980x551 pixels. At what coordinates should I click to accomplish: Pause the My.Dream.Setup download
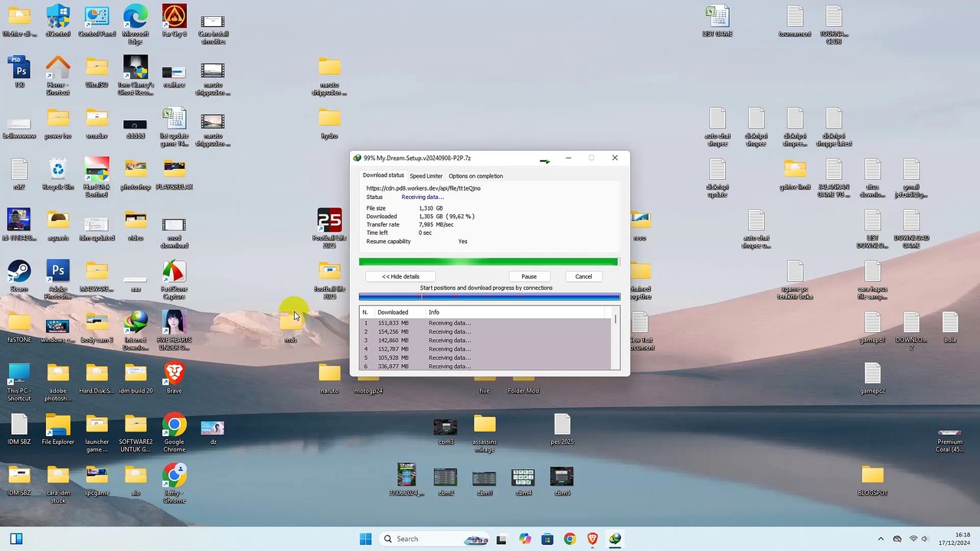(529, 276)
